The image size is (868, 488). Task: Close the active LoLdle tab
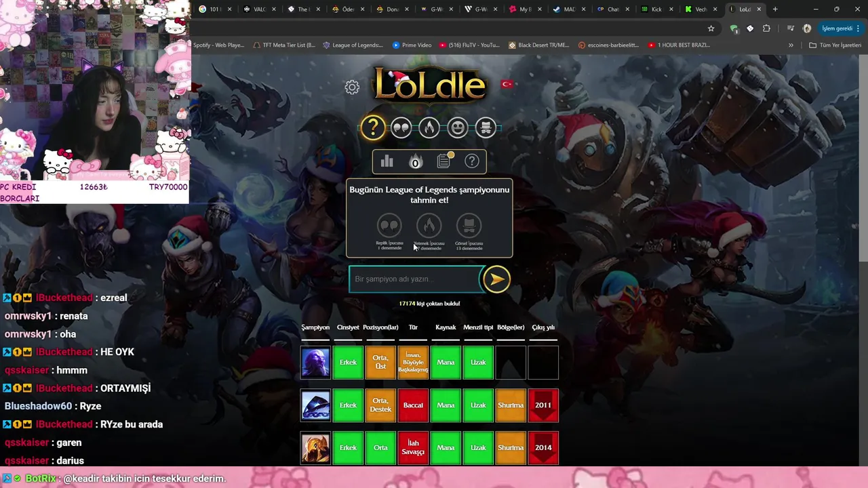point(759,9)
